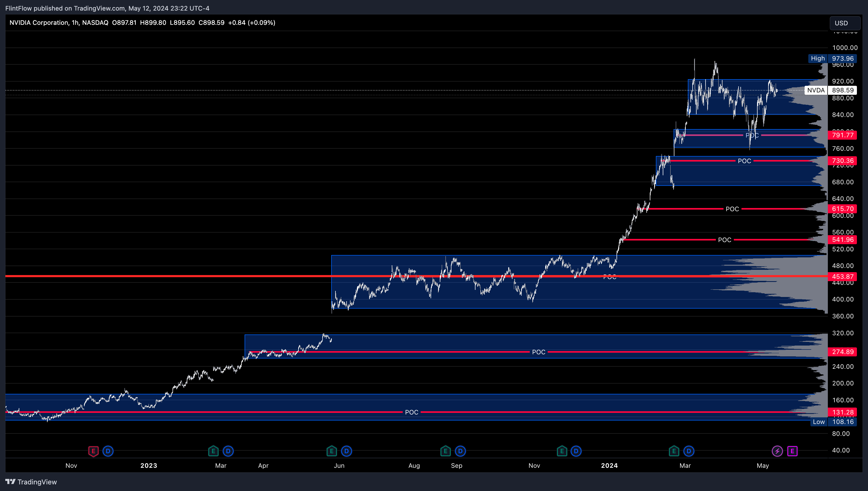Click the Jun label on the time axis
The height and width of the screenshot is (491, 868).
339,465
